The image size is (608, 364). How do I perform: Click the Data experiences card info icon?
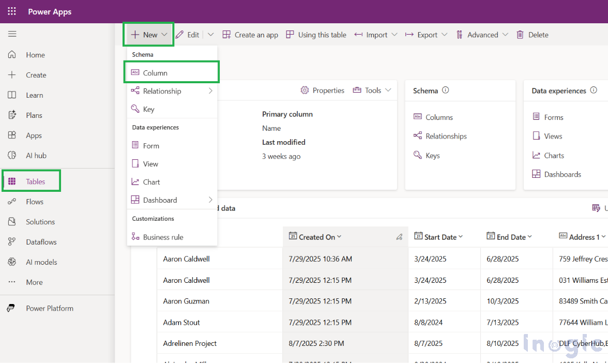594,90
